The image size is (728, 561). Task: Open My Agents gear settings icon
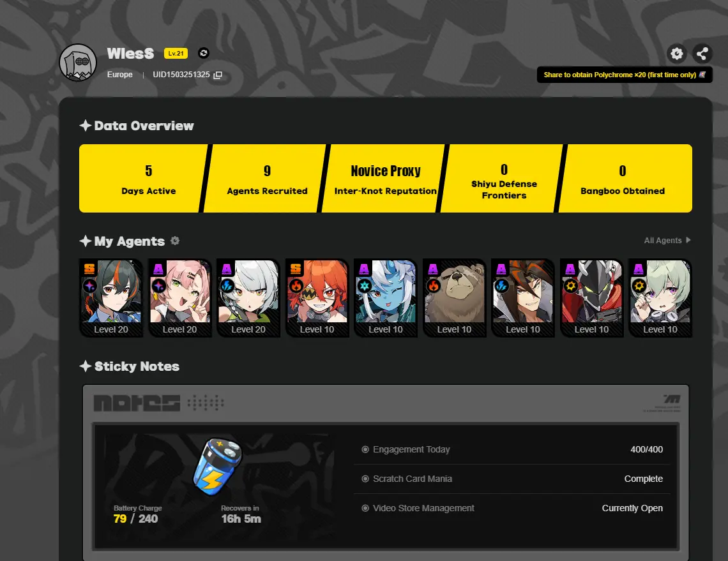(x=175, y=241)
